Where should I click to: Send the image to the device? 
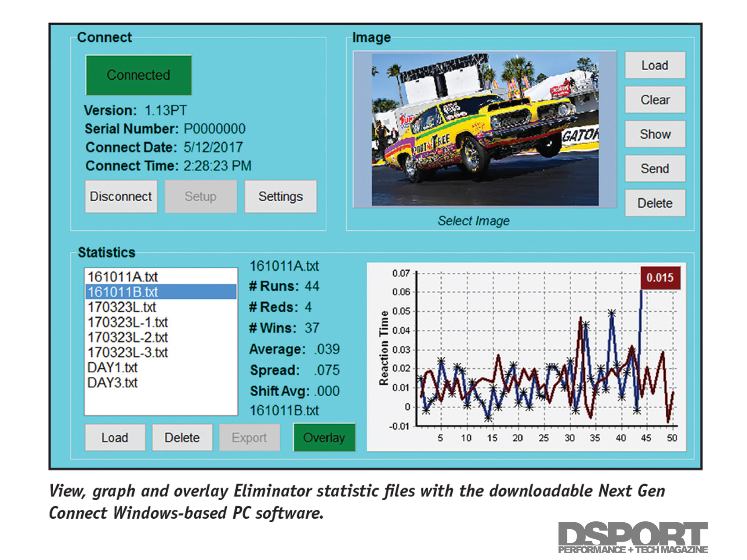[x=655, y=169]
